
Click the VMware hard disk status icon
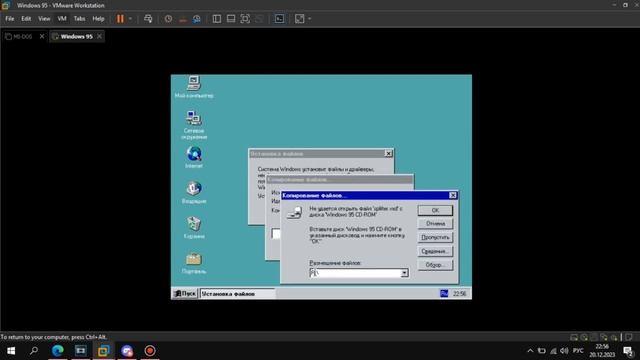574,337
